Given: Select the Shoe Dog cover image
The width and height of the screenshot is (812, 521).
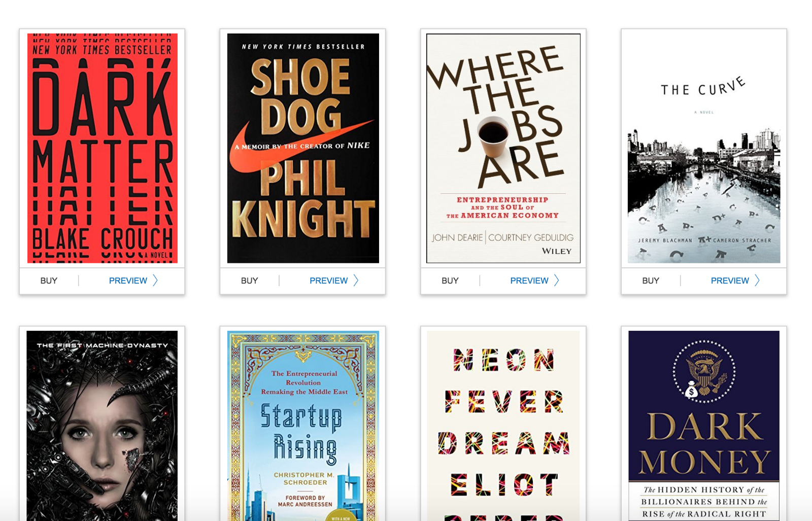Looking at the screenshot, I should tap(303, 148).
